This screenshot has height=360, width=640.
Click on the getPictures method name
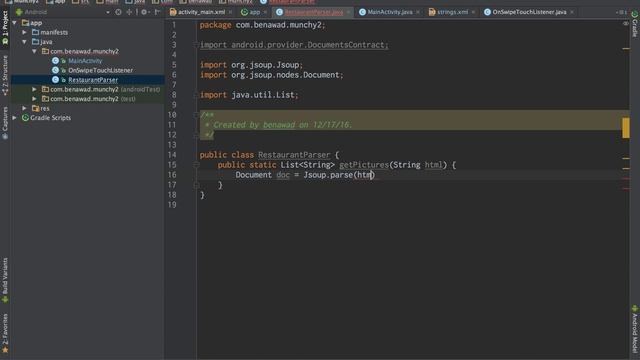coord(364,165)
